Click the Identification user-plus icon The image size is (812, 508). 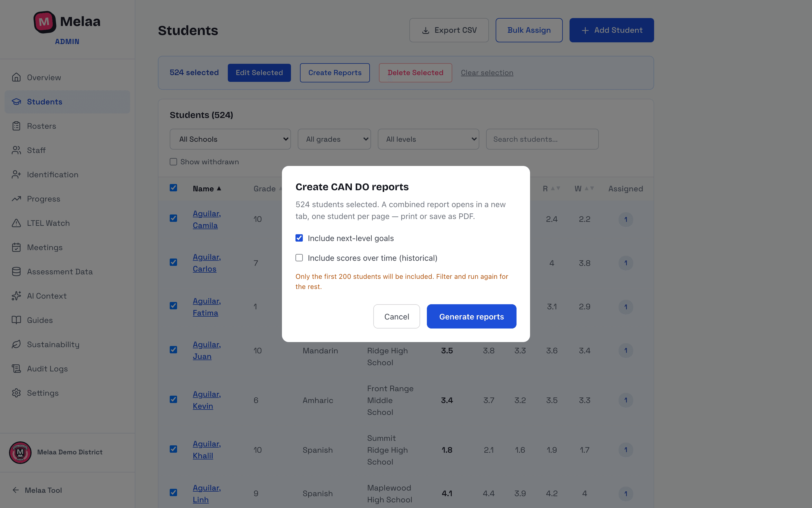click(x=16, y=174)
